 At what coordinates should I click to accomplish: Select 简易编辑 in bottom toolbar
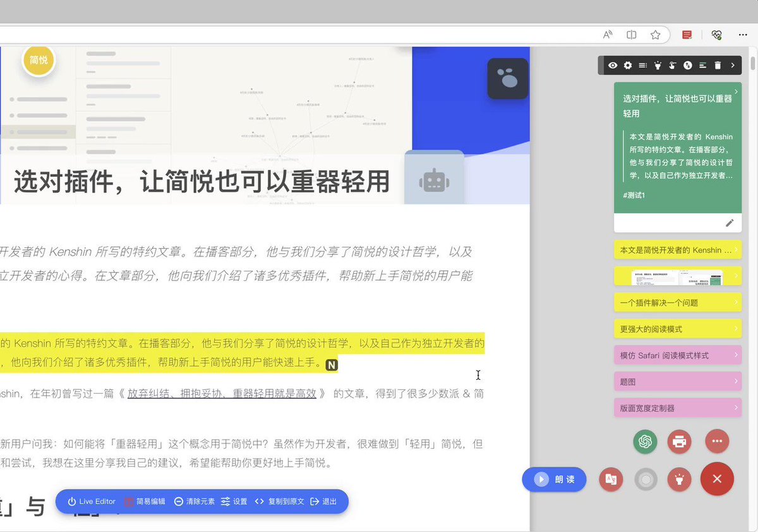[145, 502]
